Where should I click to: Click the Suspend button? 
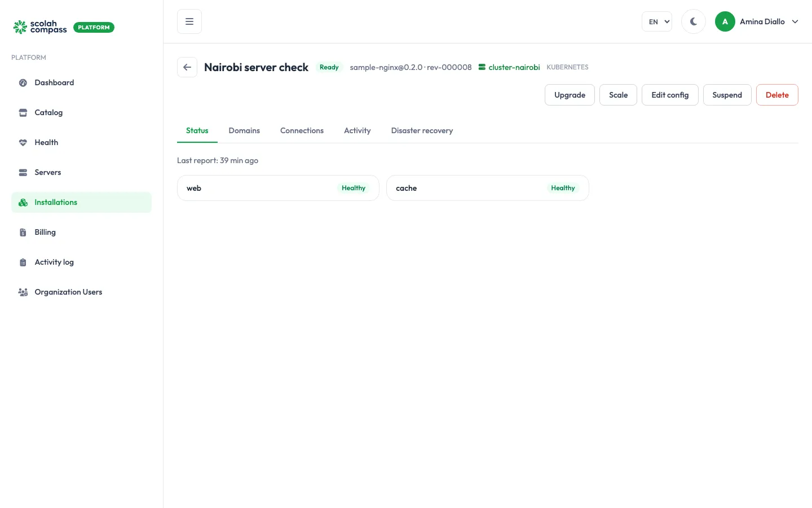tap(727, 95)
